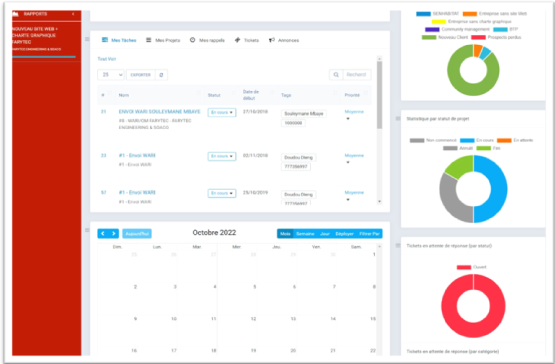The width and height of the screenshot is (555, 364).
Task: Click the drag handle icon beside tasks widget
Action: [87, 39]
